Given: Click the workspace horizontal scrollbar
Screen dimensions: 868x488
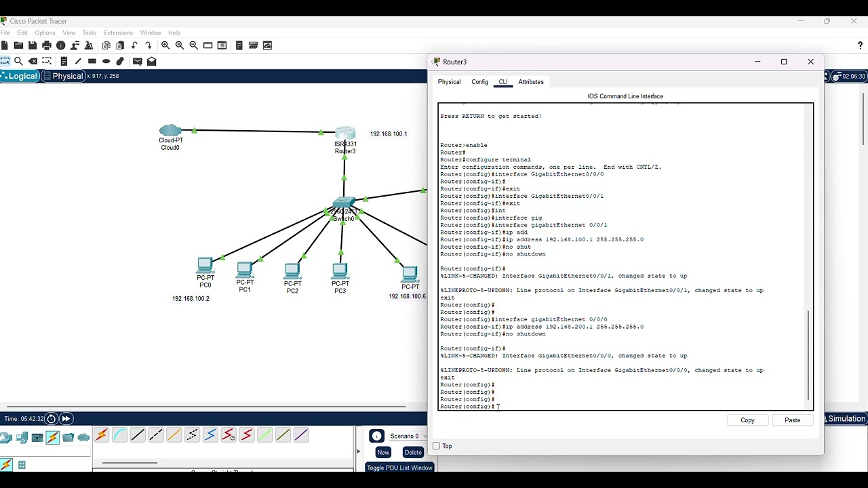Looking at the screenshot, I should coord(207,407).
